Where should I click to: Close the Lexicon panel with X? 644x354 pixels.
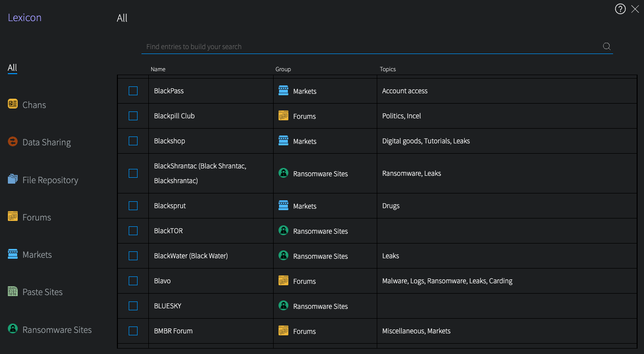point(635,9)
